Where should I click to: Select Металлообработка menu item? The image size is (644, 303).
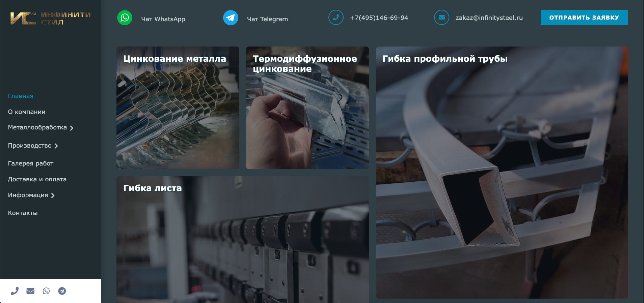click(x=37, y=127)
